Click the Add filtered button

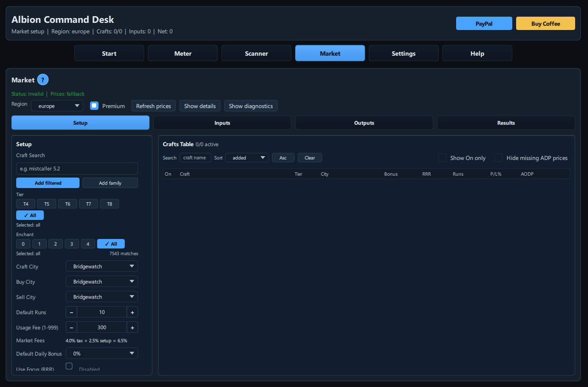pyautogui.click(x=48, y=183)
